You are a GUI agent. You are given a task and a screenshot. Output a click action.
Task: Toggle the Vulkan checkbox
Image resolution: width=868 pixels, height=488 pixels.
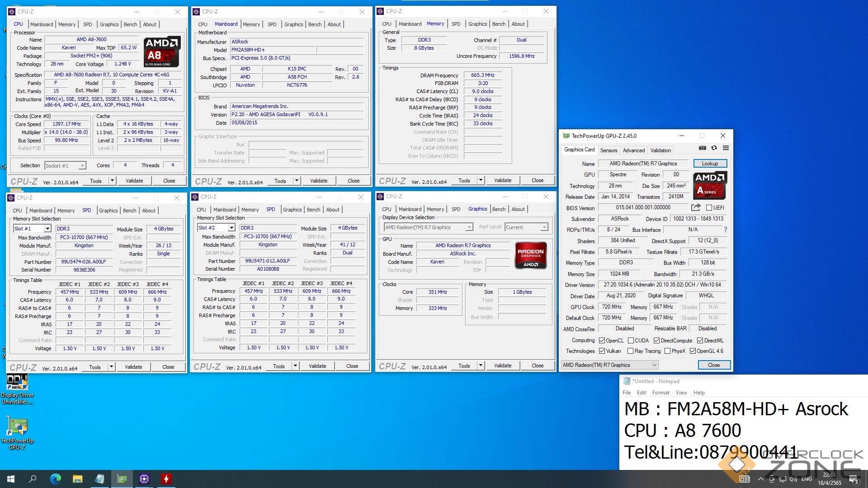click(x=602, y=351)
